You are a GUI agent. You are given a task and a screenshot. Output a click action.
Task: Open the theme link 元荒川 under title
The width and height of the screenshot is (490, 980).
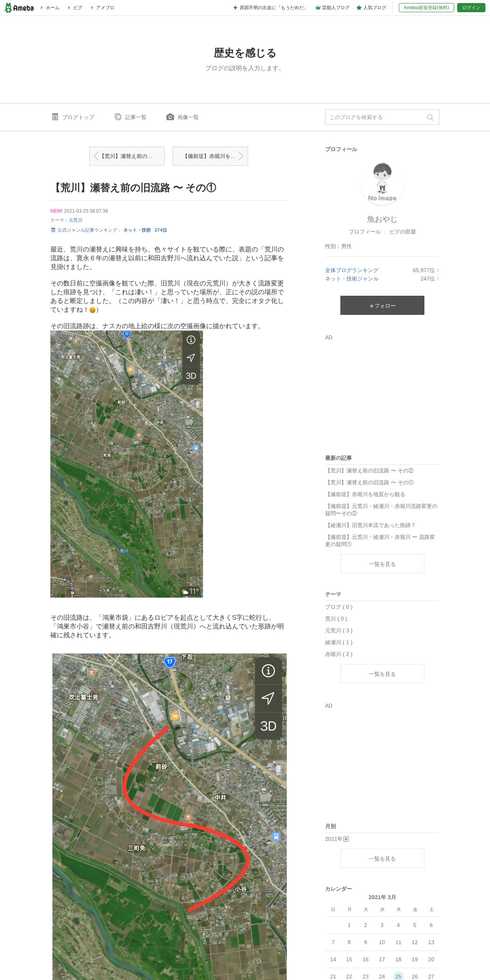click(x=76, y=220)
